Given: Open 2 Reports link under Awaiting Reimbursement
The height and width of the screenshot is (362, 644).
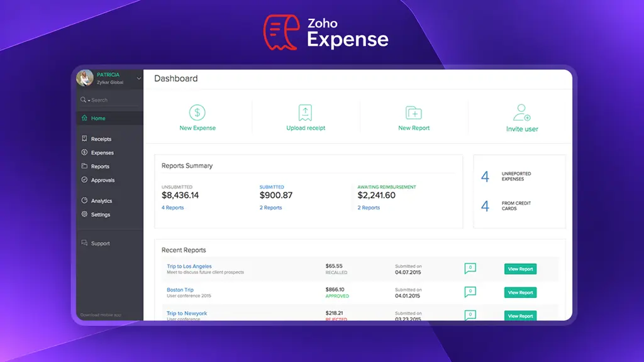Looking at the screenshot, I should (x=369, y=207).
